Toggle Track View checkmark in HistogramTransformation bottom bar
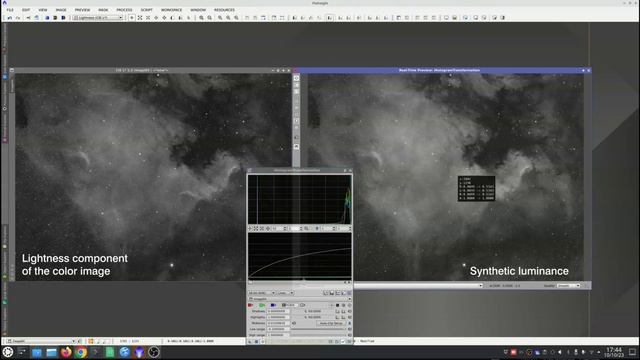 click(343, 342)
